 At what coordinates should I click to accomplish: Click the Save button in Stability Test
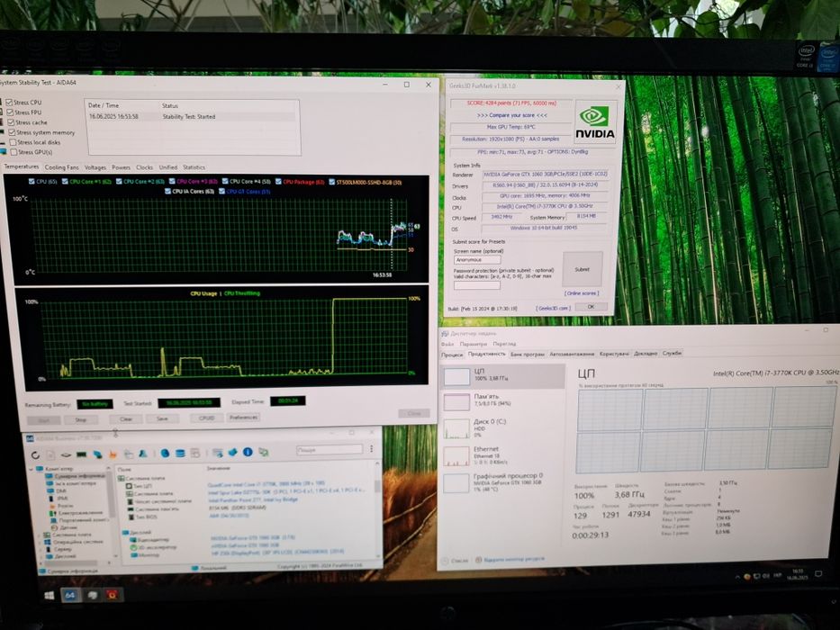tap(162, 418)
